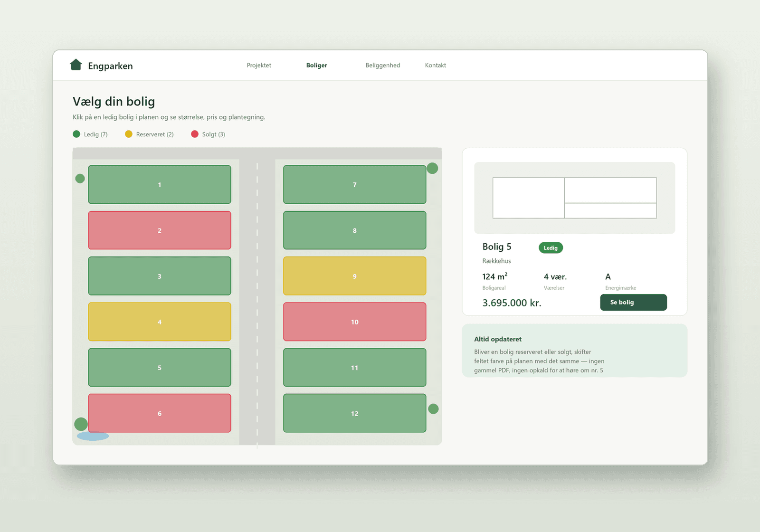Select available plot number 5
Screen dimensions: 760x532
point(160,367)
